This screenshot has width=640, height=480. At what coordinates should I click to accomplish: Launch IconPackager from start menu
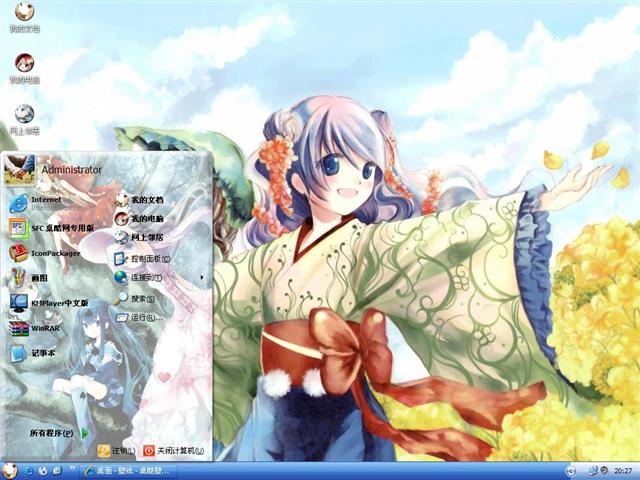click(x=45, y=253)
